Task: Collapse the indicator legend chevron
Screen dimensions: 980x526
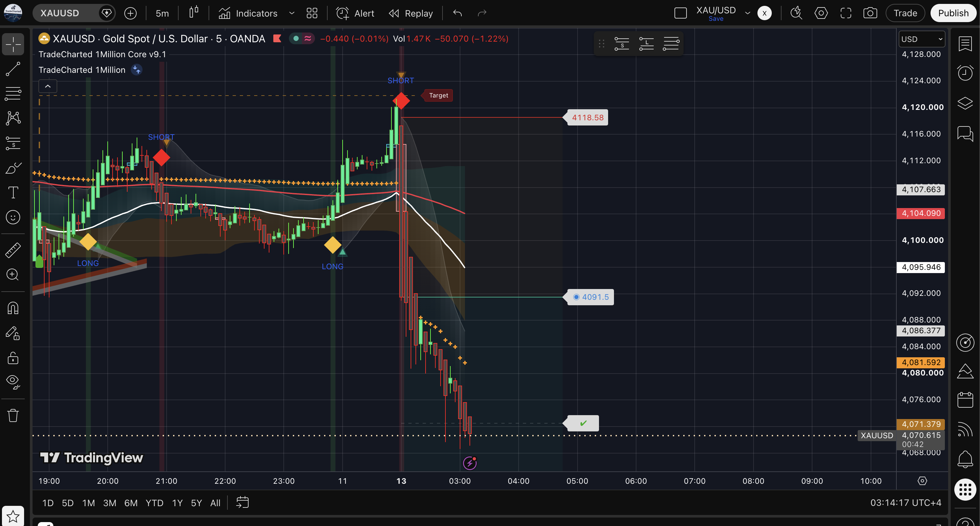Action: tap(48, 86)
